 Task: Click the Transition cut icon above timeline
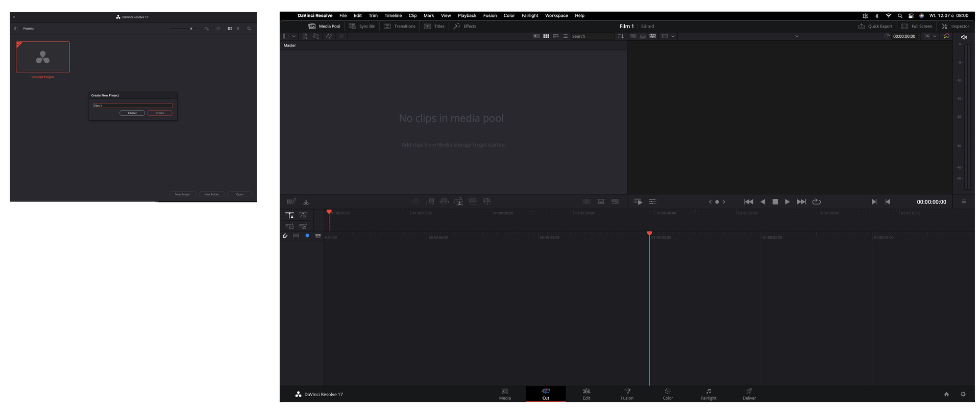click(x=586, y=201)
